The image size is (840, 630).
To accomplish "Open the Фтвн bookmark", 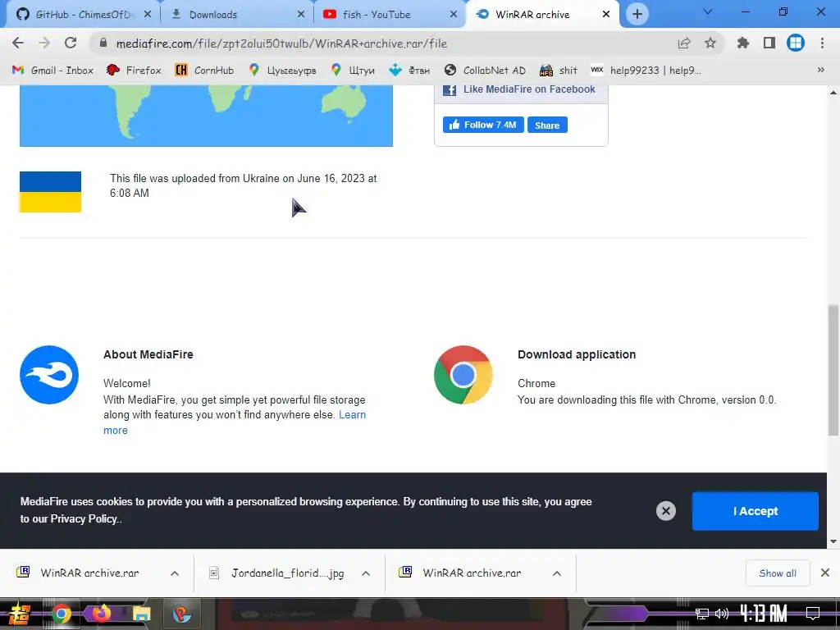I will click(409, 71).
